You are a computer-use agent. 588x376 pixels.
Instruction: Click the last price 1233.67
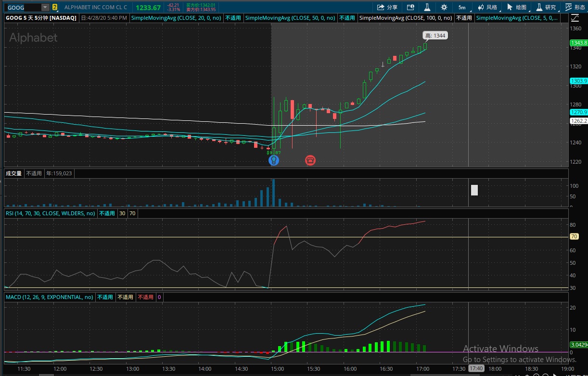148,7
